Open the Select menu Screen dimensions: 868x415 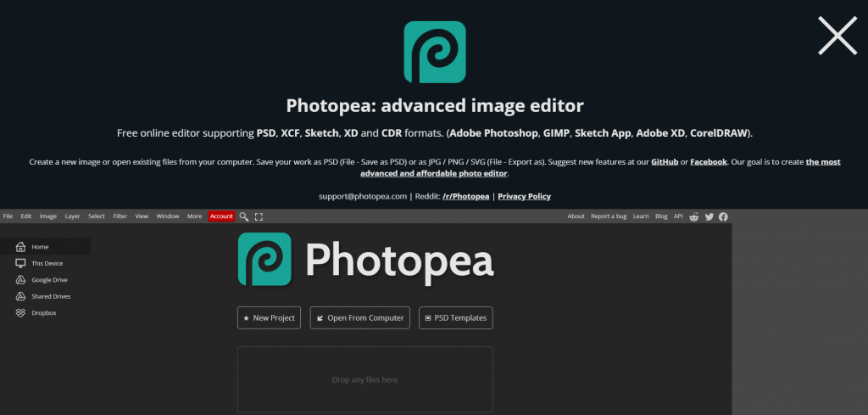(x=97, y=216)
